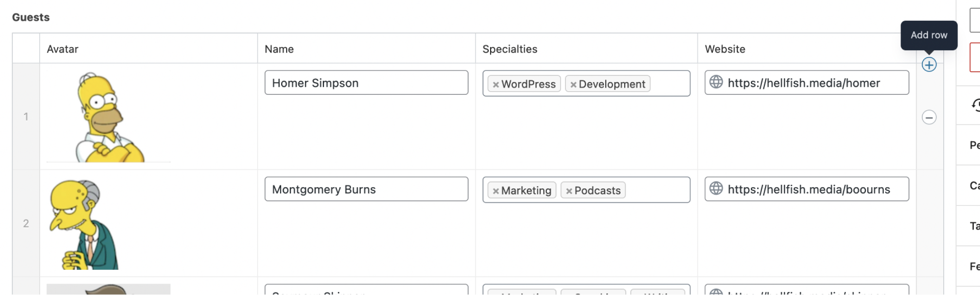Click the globe icon in Burns' website field
Screen dimensions: 980x295
[x=716, y=189]
